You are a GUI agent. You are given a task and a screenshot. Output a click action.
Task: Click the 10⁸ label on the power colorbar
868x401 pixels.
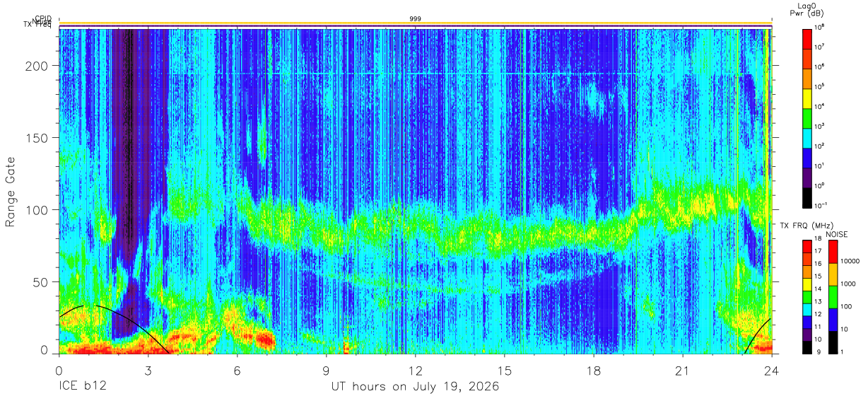point(820,28)
